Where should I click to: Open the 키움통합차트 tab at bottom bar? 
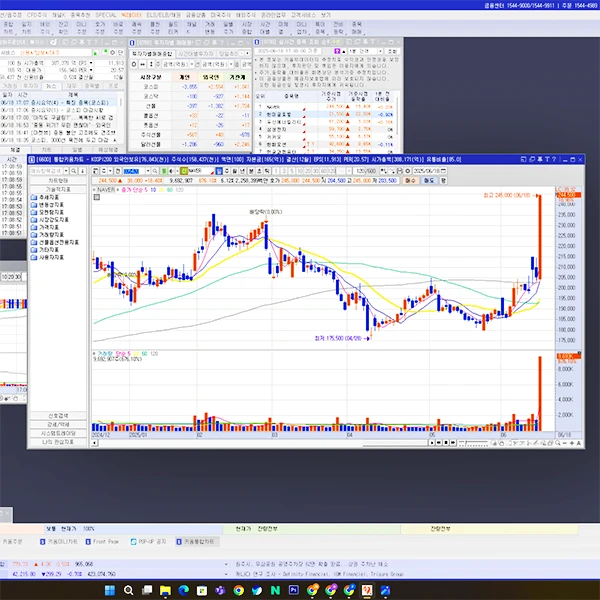tap(197, 541)
